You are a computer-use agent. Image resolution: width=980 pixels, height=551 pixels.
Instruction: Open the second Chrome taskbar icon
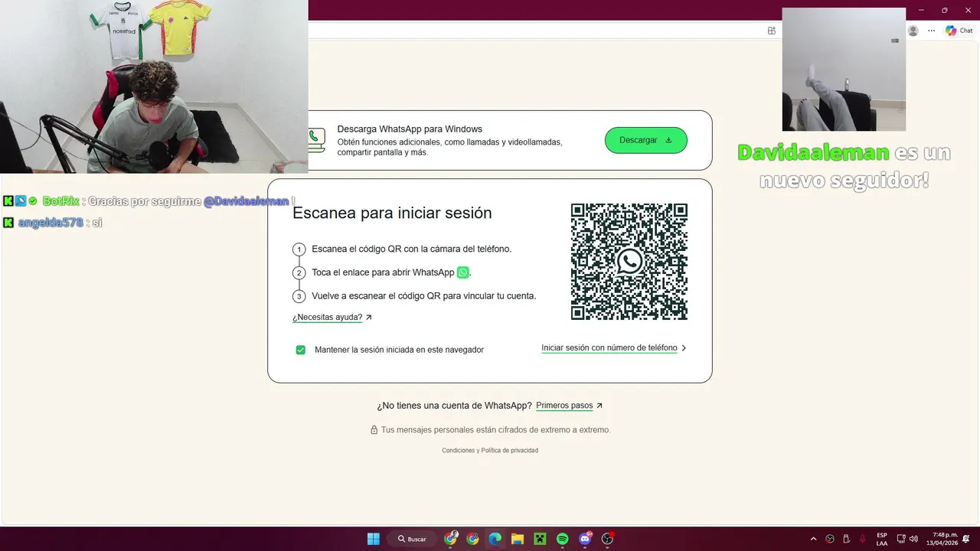(473, 539)
